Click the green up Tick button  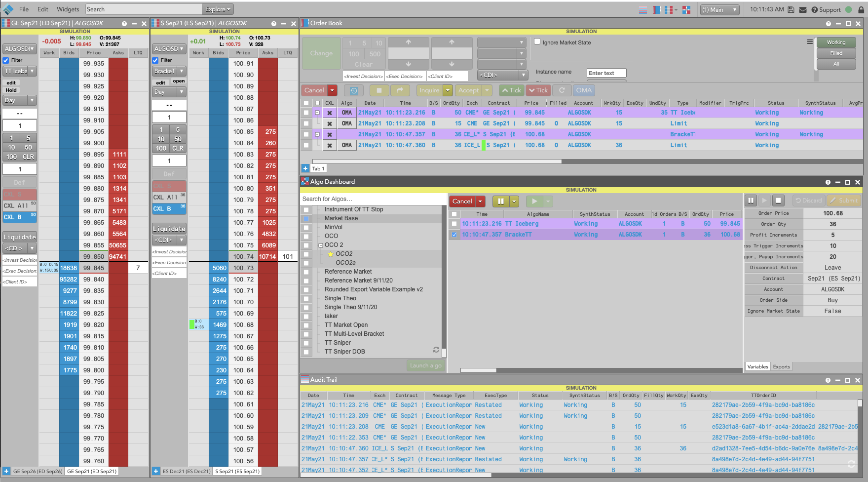(511, 90)
